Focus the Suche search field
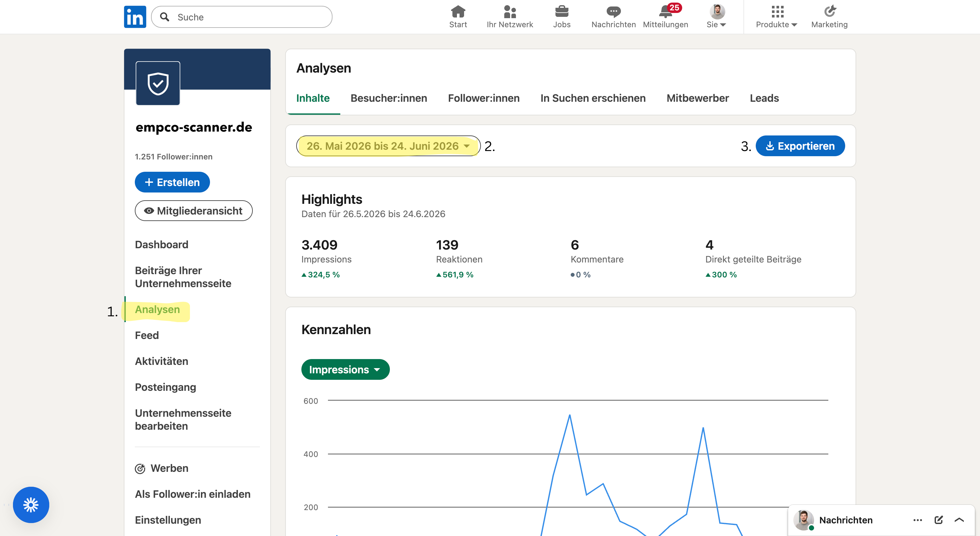This screenshot has height=536, width=980. click(241, 17)
